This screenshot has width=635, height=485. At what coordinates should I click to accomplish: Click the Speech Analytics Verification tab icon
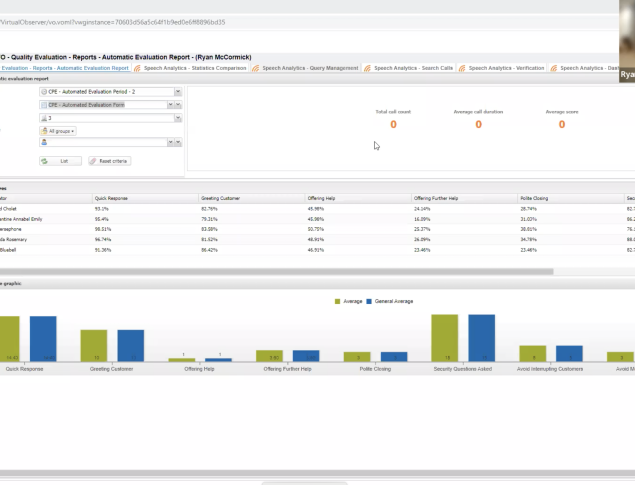[462, 68]
